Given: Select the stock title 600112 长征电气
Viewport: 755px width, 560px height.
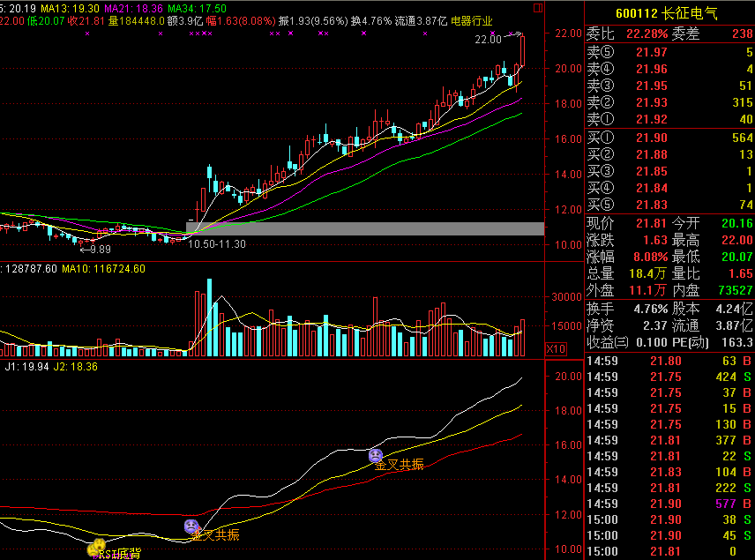Looking at the screenshot, I should [667, 13].
